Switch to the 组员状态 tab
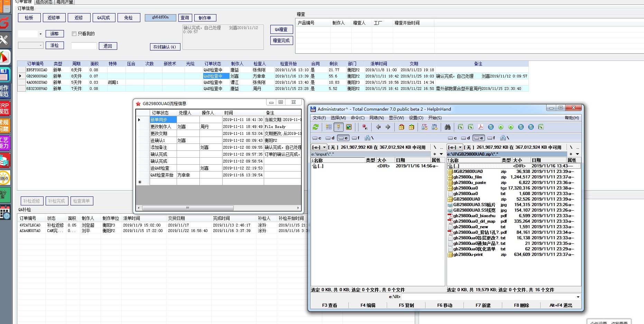644x324 pixels. click(44, 2)
